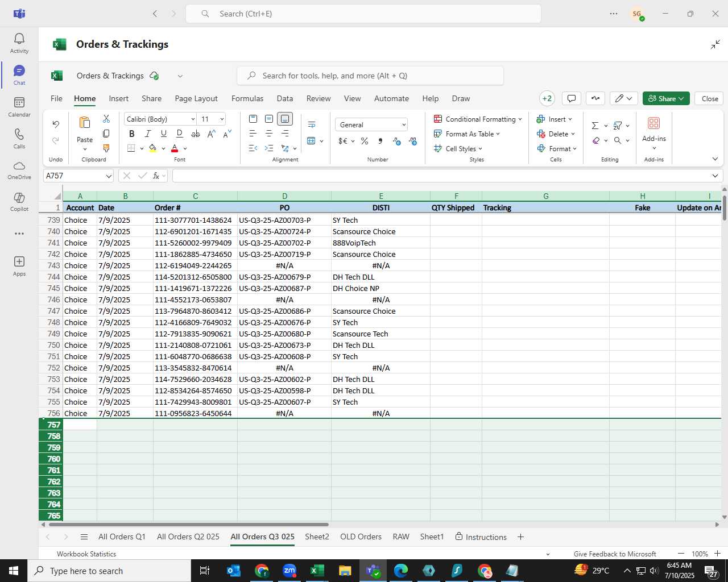Apply Comma Style number format
Screen dimensions: 728x582
[380, 141]
